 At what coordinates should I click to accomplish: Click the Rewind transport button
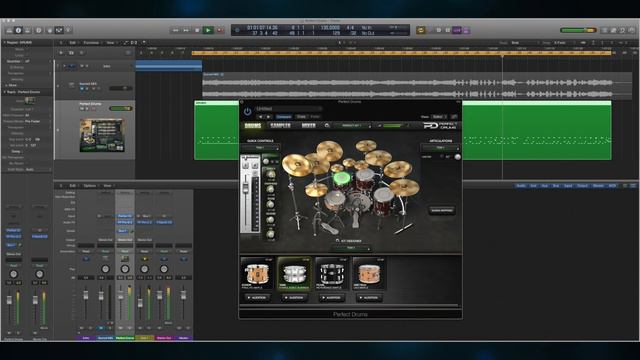176,30
